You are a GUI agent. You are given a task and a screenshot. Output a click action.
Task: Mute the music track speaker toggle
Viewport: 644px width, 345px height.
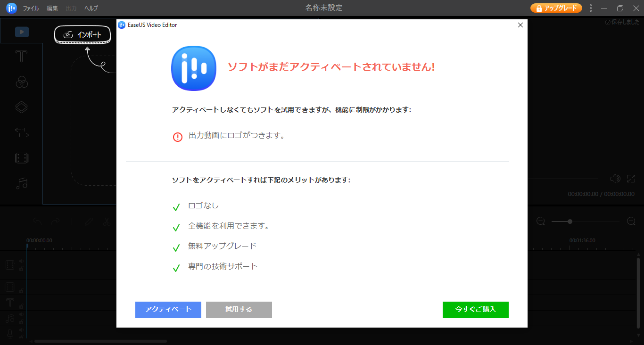21,314
